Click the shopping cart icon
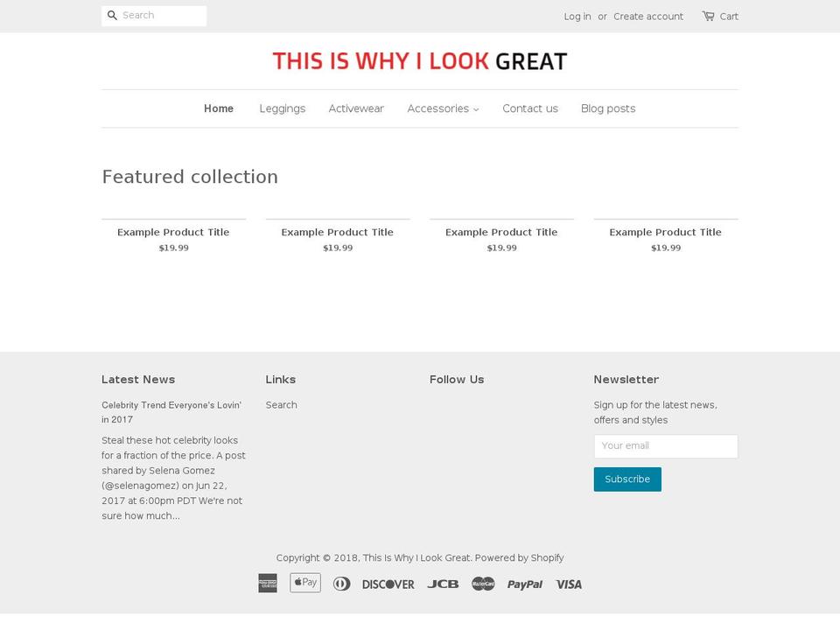The height and width of the screenshot is (630, 840). (708, 16)
